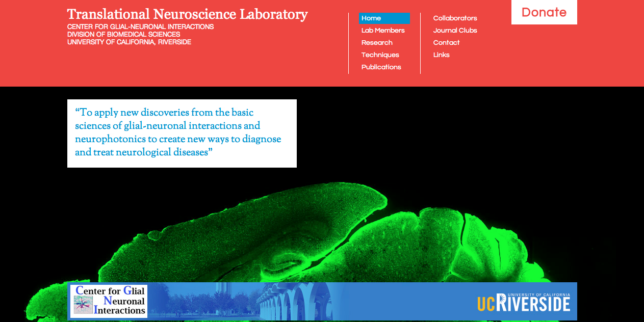Click the mission statement quote box

coord(182,132)
